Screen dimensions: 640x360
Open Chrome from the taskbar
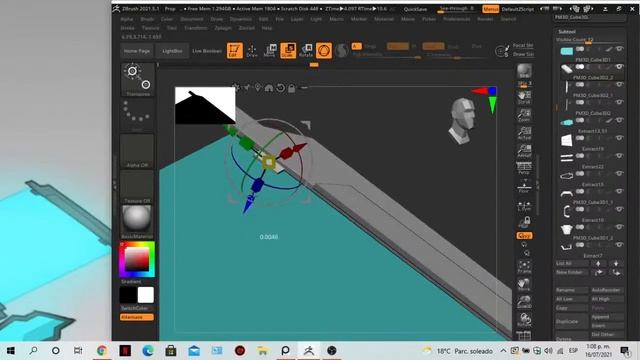(102, 351)
